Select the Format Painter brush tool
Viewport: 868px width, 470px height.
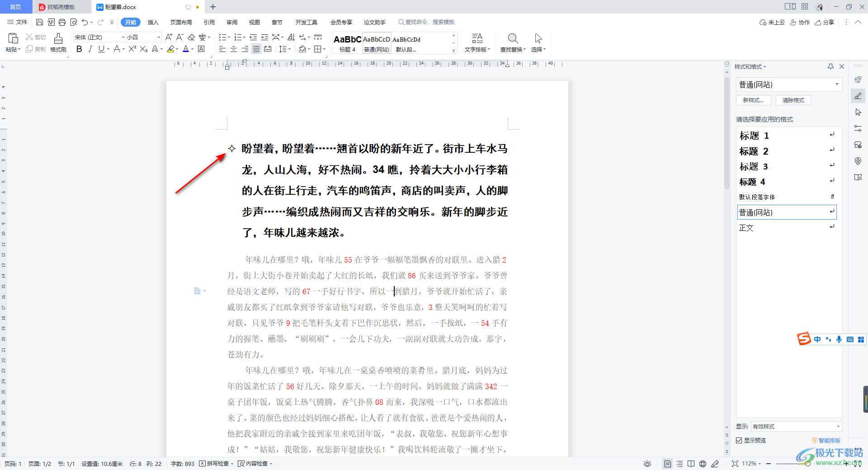tap(58, 38)
